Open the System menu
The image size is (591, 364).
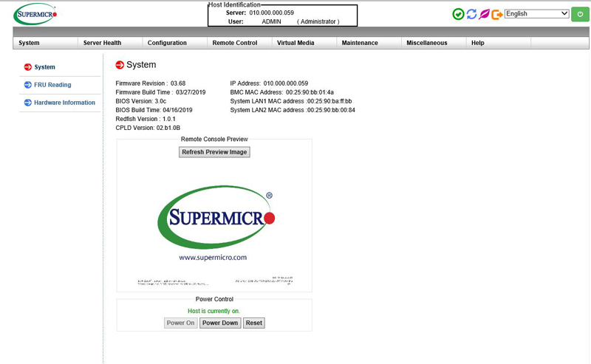point(29,43)
